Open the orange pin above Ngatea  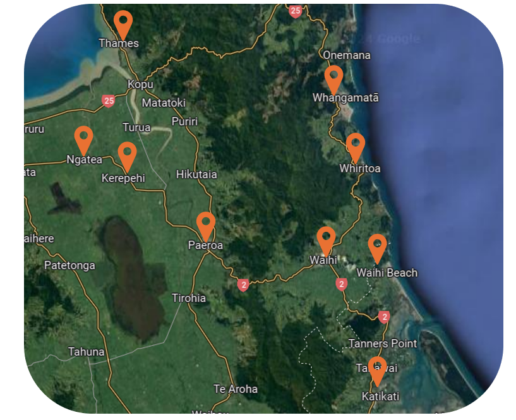tap(83, 140)
